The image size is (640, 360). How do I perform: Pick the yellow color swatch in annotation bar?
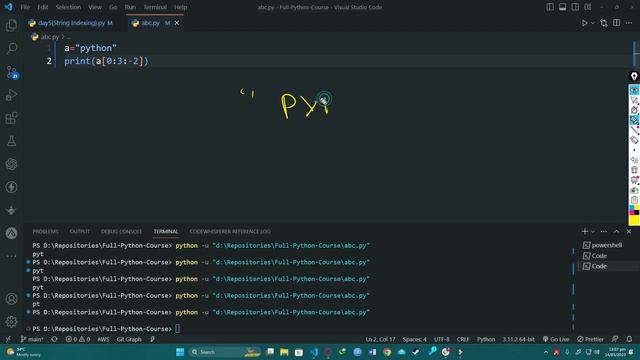tap(634, 220)
